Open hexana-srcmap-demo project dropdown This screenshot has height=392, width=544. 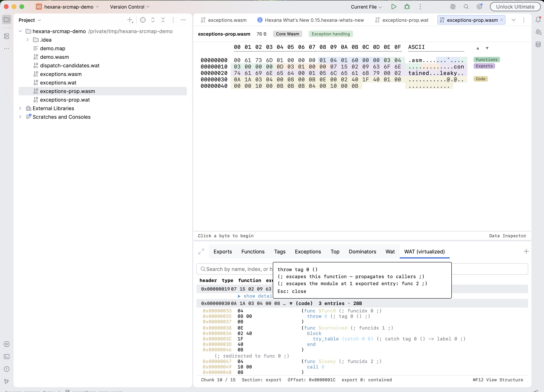pyautogui.click(x=68, y=7)
